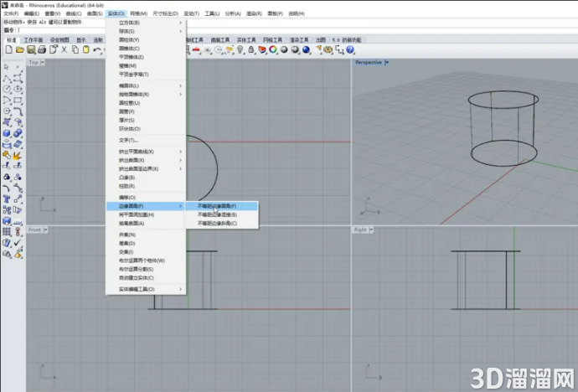Click the light bulb hide/show icon
The width and height of the screenshot is (578, 392).
tap(240, 49)
